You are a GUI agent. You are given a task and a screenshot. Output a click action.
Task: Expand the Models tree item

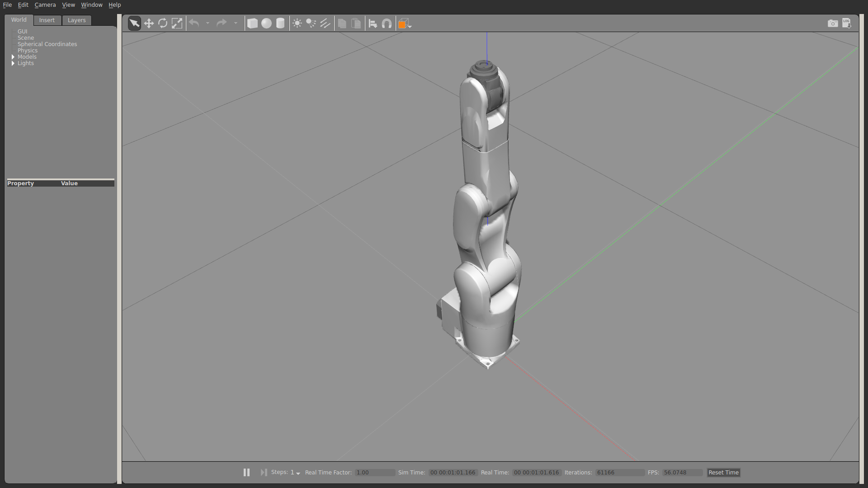(13, 57)
